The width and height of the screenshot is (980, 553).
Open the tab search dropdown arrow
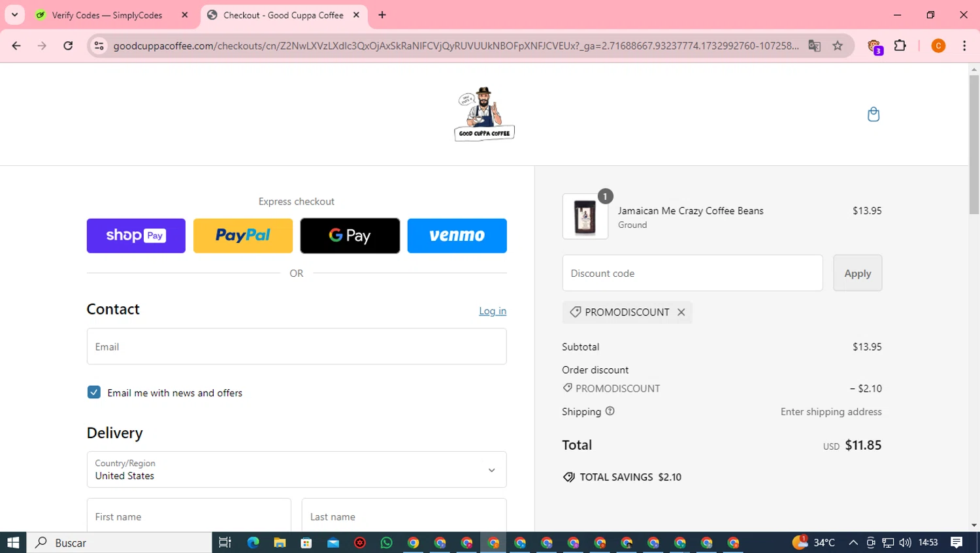click(14, 15)
